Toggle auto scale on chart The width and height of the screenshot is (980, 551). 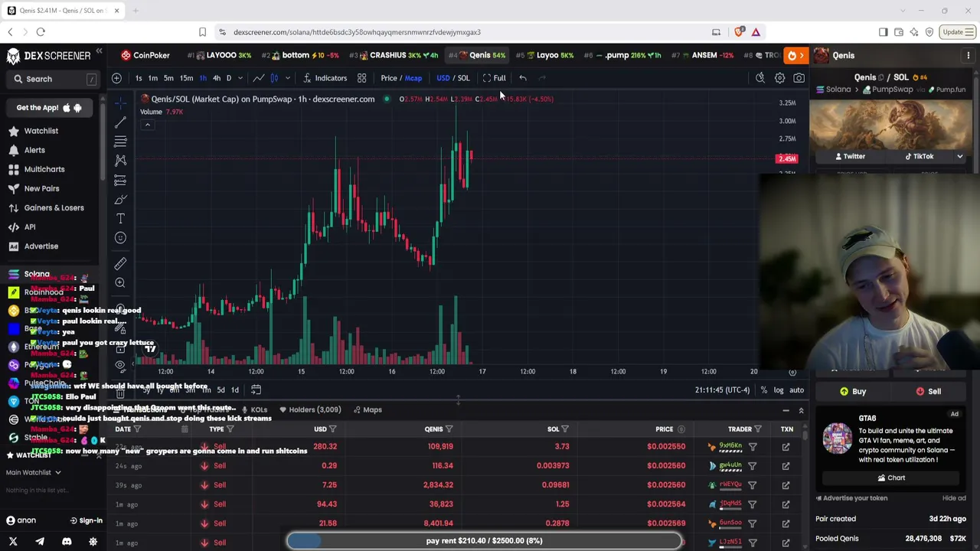[x=797, y=390]
